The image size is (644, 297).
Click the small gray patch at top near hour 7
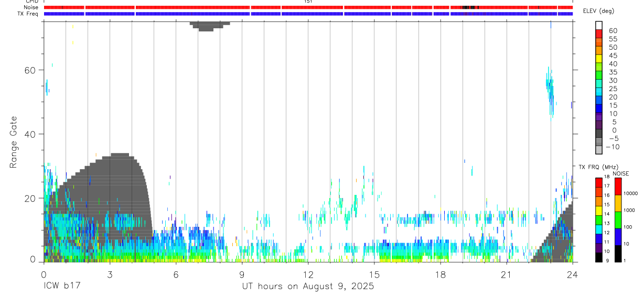tap(210, 26)
